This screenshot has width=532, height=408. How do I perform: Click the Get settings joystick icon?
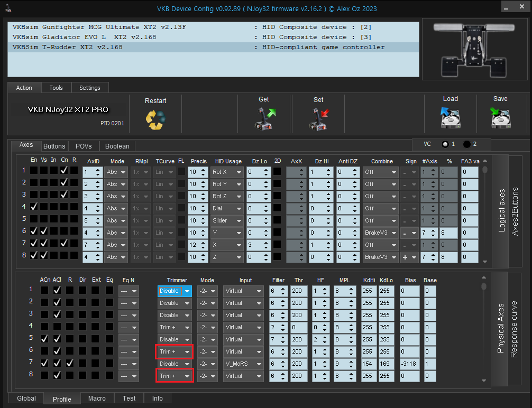263,118
